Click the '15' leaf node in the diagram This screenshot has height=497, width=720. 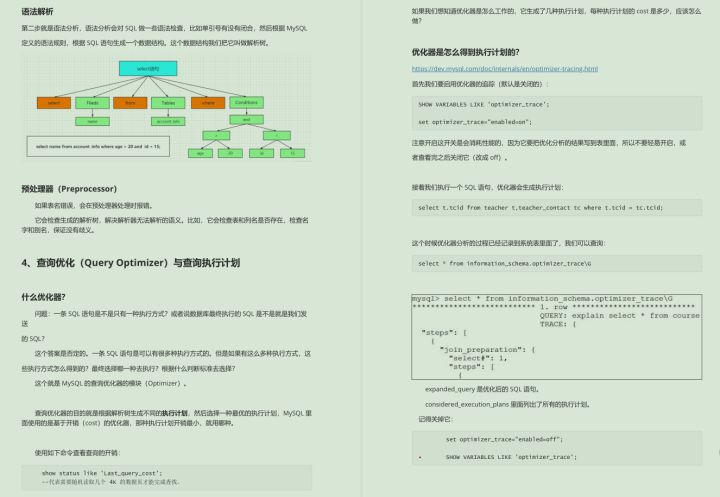pyautogui.click(x=292, y=153)
